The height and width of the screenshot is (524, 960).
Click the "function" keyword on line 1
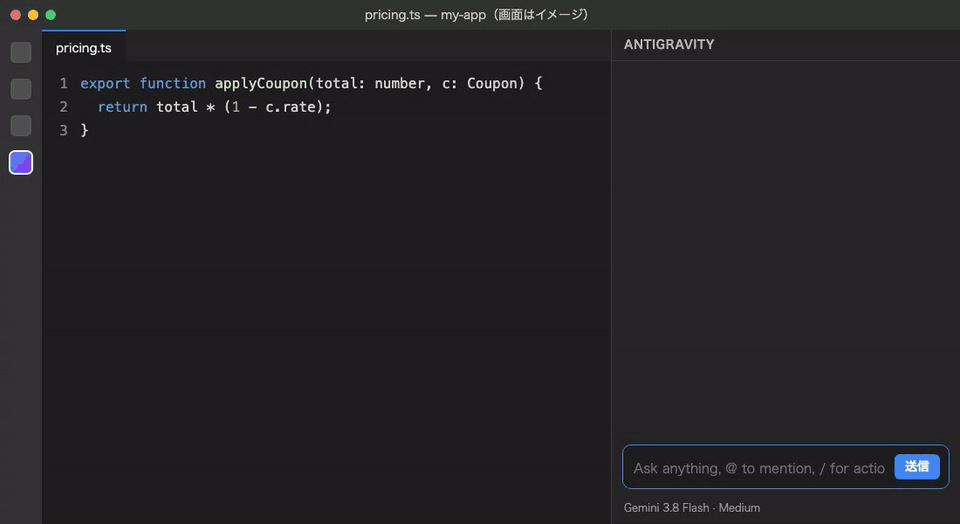coord(173,83)
